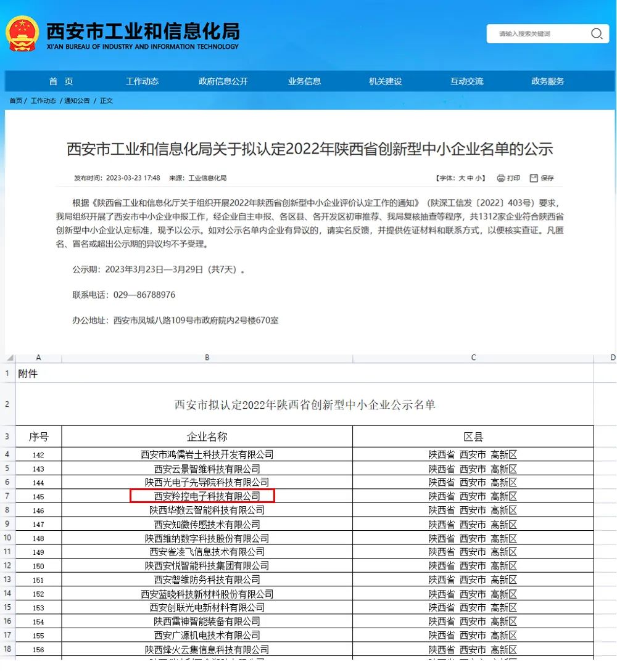Open the 工作动态 navigation tab
The height and width of the screenshot is (672, 617).
[142, 81]
